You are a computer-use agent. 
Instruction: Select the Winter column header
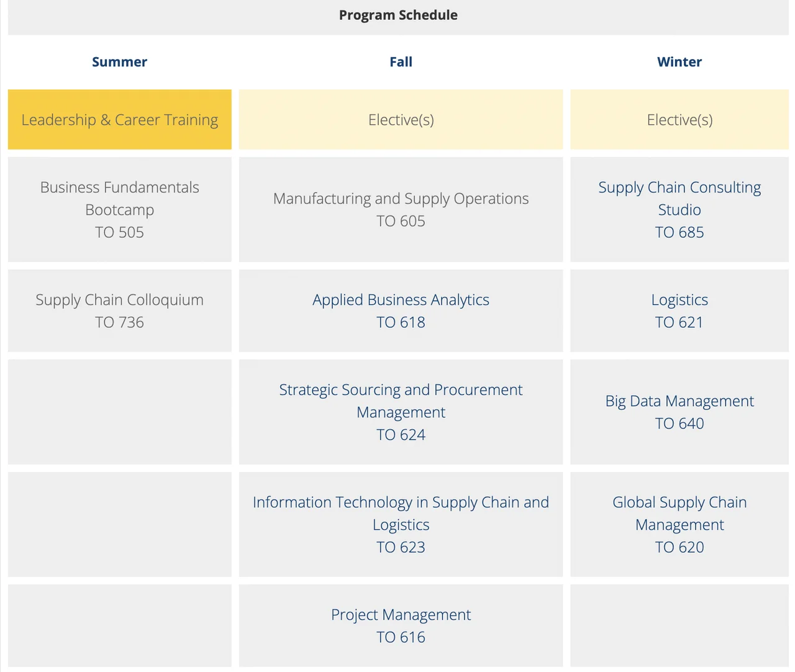(679, 62)
